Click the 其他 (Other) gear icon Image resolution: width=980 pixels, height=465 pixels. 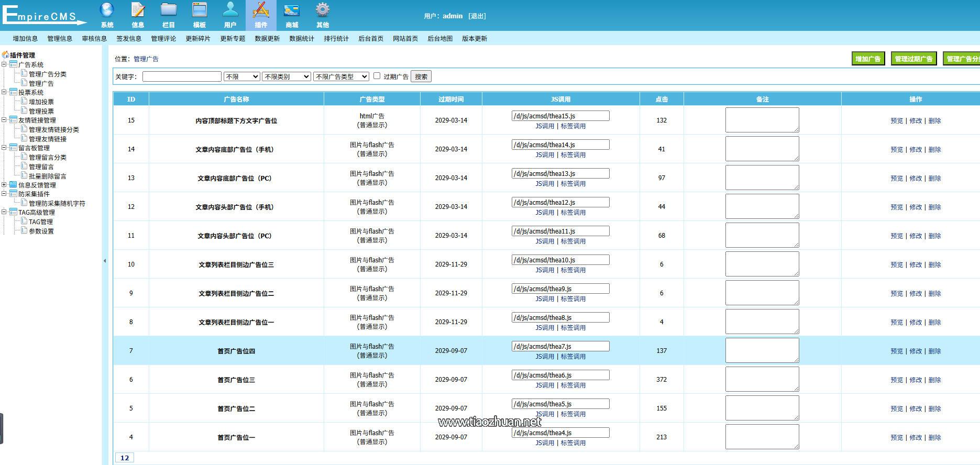323,10
